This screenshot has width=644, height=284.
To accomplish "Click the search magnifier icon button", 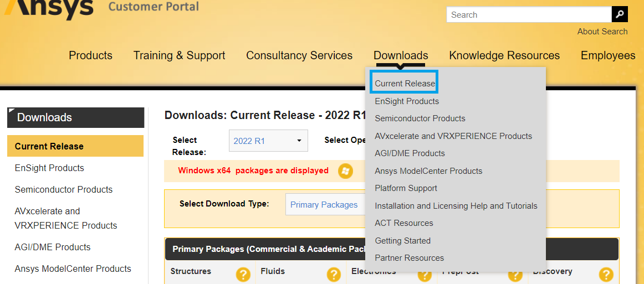I will click(620, 15).
